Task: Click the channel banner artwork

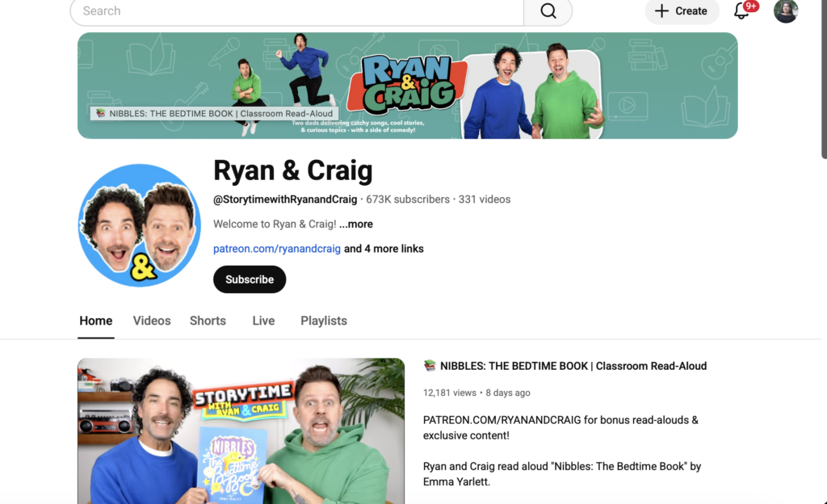Action: [407, 85]
